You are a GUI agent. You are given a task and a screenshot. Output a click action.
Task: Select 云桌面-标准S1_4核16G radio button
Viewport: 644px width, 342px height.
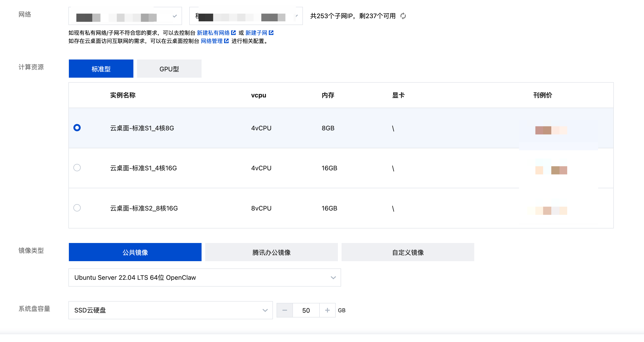click(x=77, y=168)
